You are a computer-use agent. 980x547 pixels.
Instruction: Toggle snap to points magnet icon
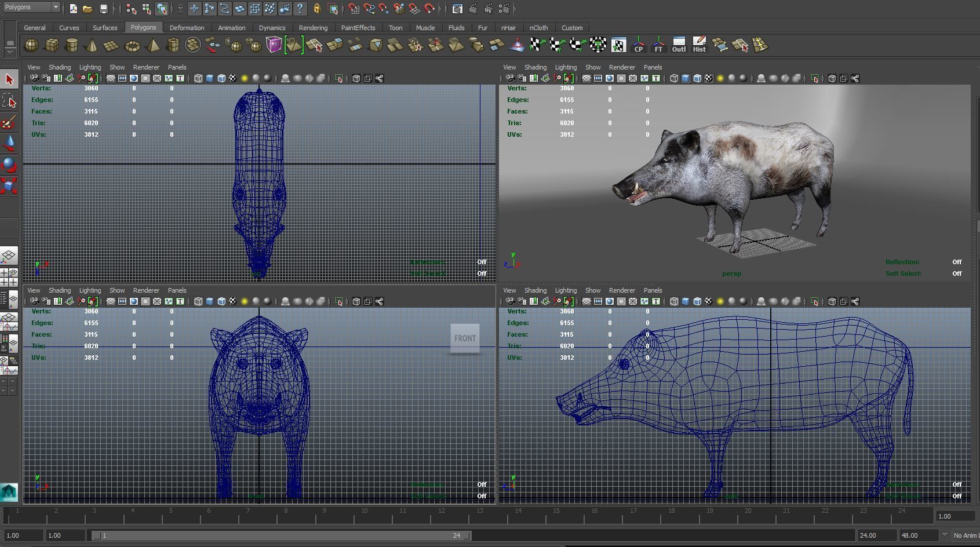point(384,9)
